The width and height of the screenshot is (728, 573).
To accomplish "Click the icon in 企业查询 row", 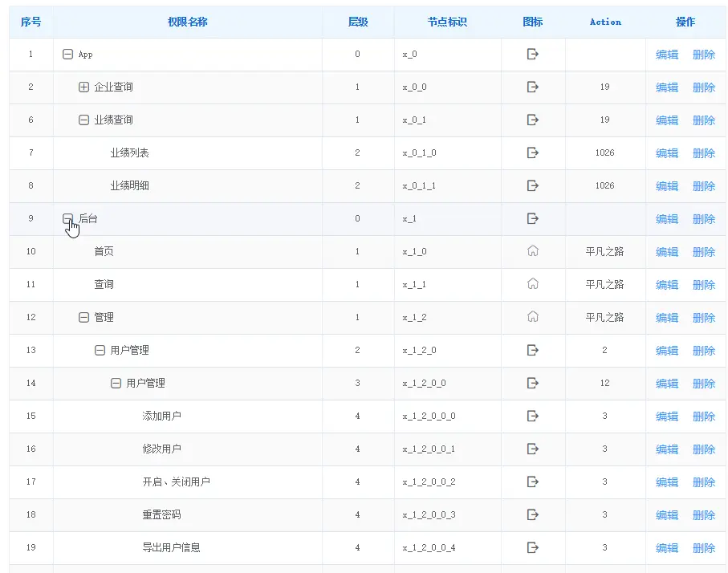I will (532, 87).
